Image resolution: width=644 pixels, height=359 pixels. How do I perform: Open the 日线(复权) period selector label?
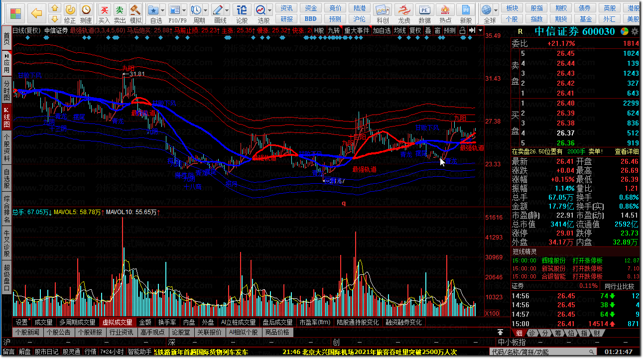click(x=26, y=30)
